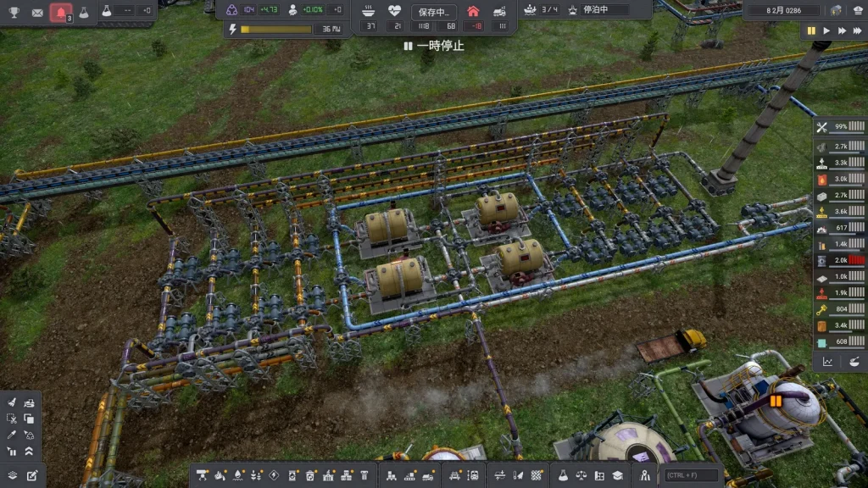This screenshot has width=868, height=488.
Task: Expand the upgrade chevrons tool
Action: [x=29, y=451]
